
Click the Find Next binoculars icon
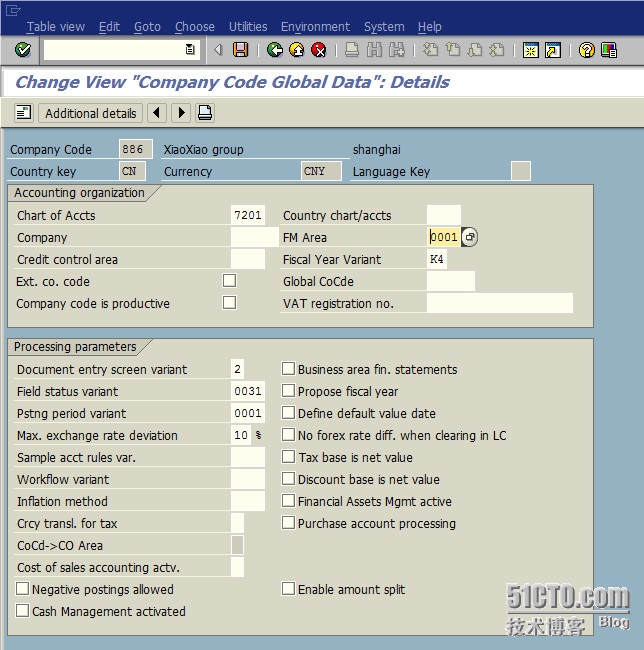tap(397, 50)
